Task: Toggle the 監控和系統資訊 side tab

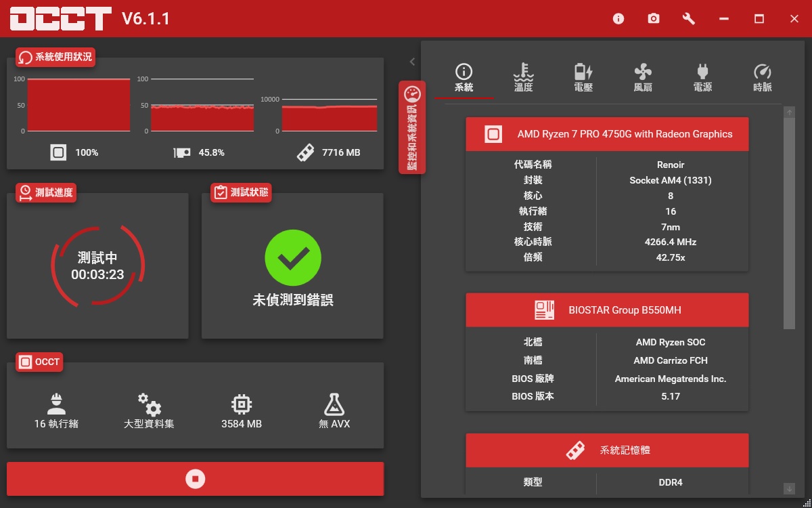Action: (412, 127)
